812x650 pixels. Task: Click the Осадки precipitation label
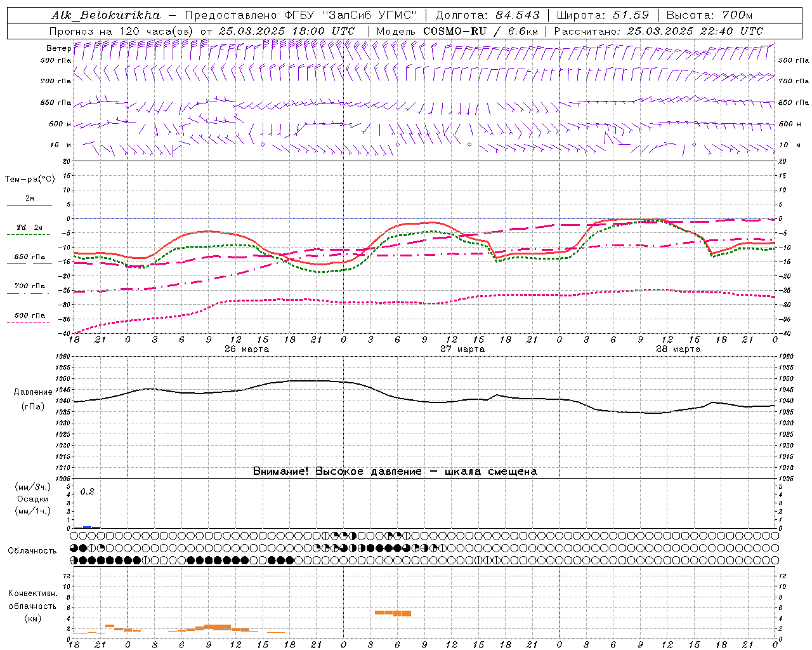point(33,499)
